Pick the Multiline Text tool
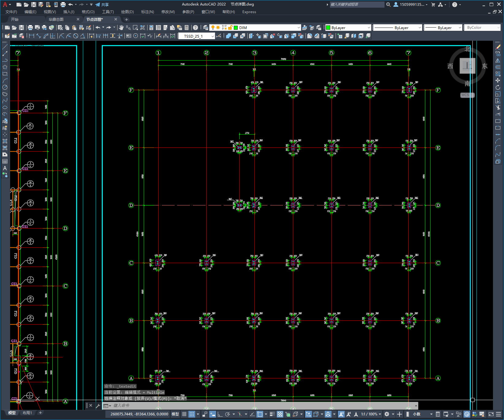 point(5,168)
